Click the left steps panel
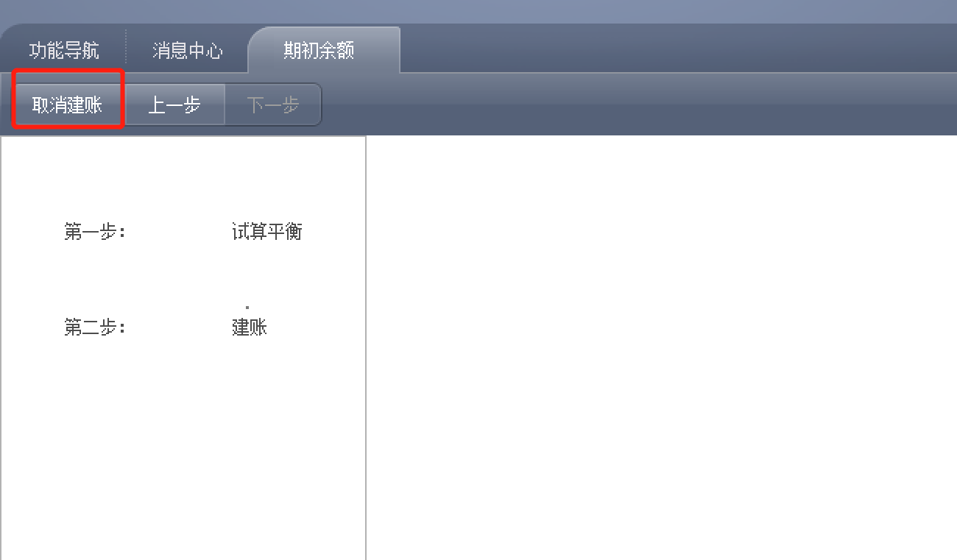Viewport: 957px width, 560px height. (x=183, y=442)
